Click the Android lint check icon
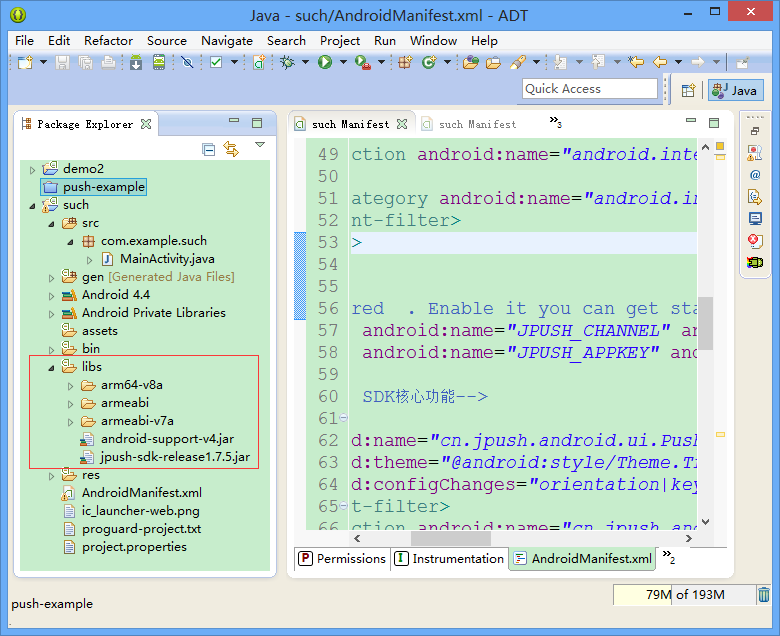This screenshot has height=636, width=780. tap(216, 62)
